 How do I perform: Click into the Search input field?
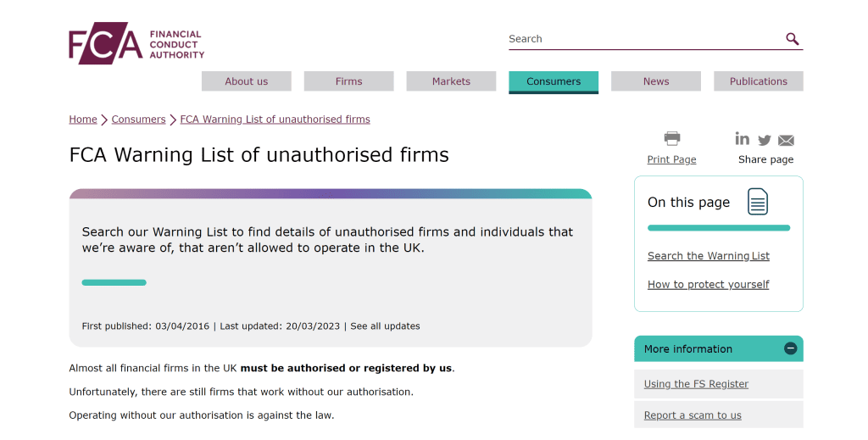tap(644, 39)
